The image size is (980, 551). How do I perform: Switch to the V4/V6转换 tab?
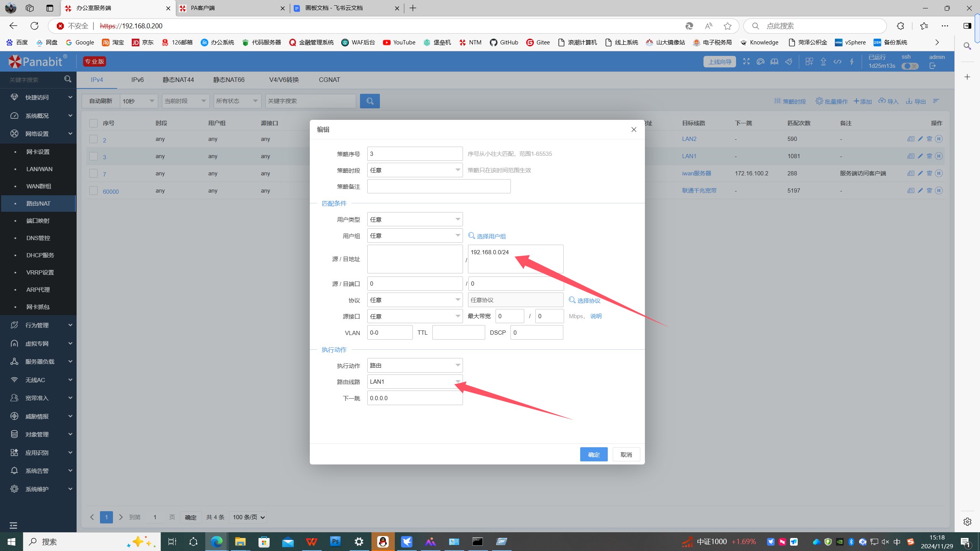(284, 80)
